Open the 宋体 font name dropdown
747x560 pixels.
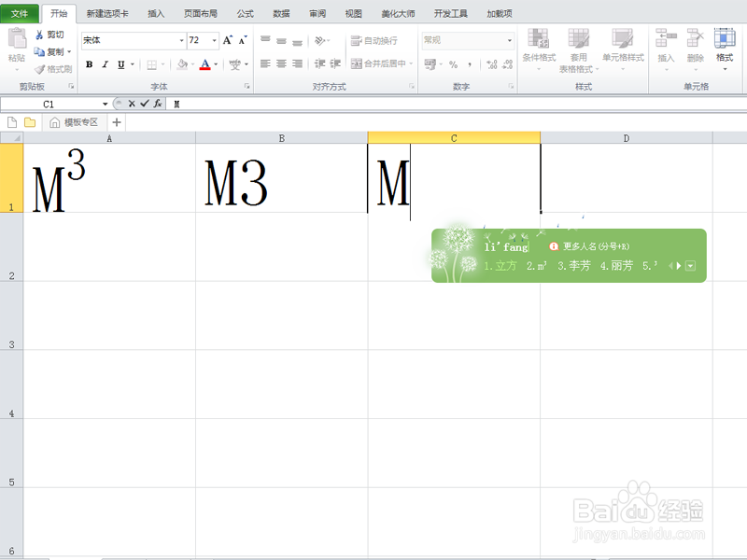[181, 40]
